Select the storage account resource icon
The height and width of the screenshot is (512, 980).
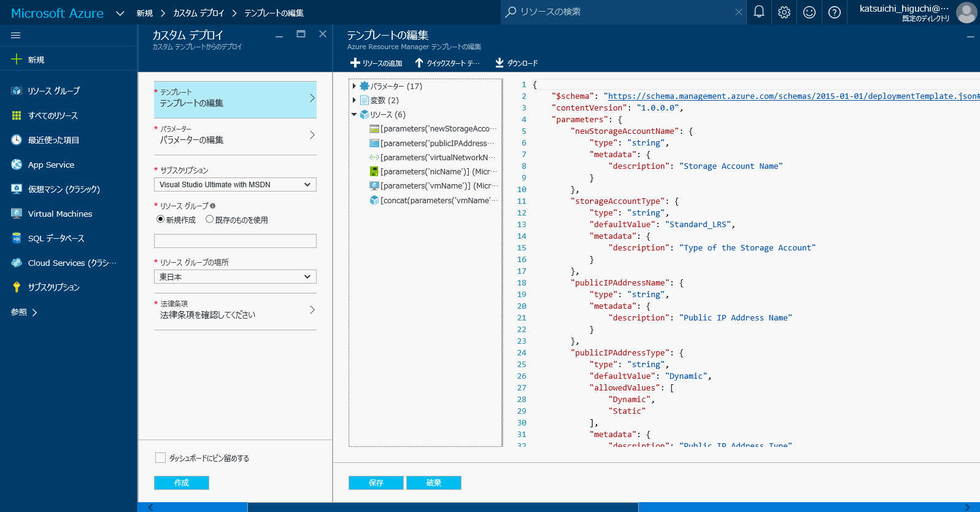[374, 129]
